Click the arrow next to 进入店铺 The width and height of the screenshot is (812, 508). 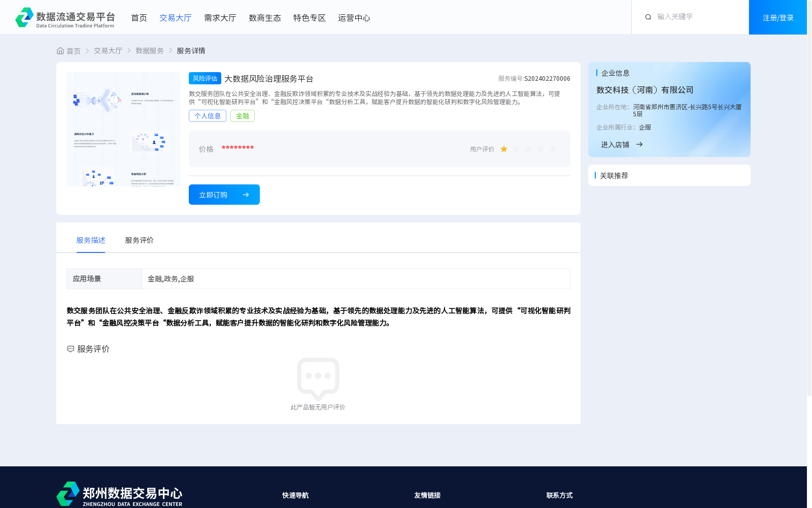639,144
